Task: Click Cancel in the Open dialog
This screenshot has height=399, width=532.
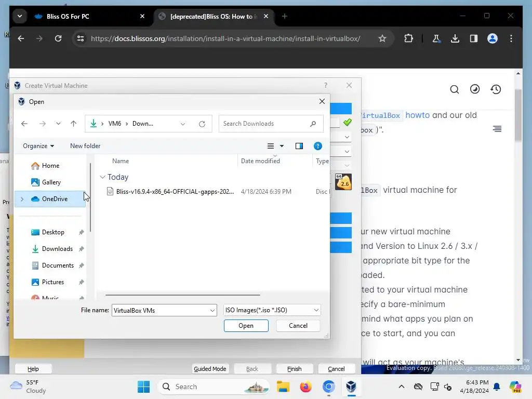Action: click(x=298, y=326)
